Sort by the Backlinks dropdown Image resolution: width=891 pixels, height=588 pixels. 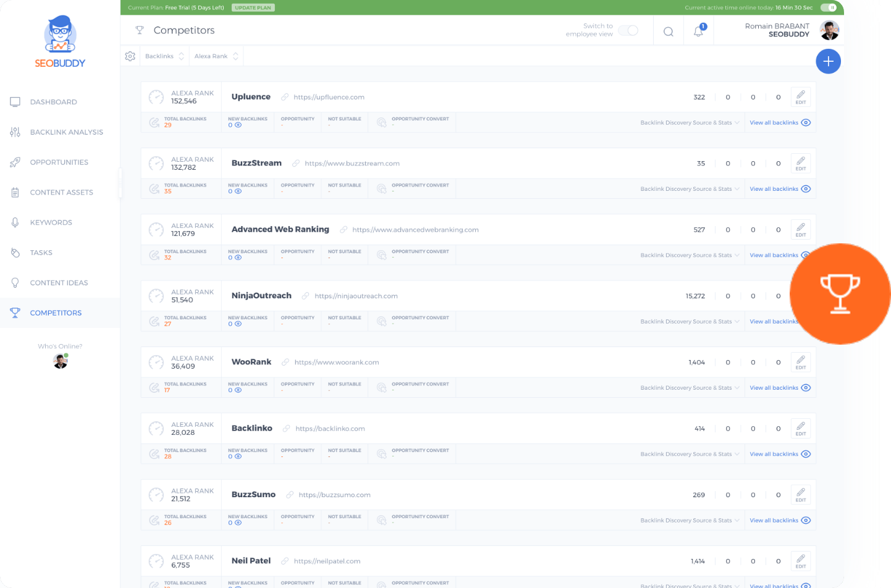164,56
